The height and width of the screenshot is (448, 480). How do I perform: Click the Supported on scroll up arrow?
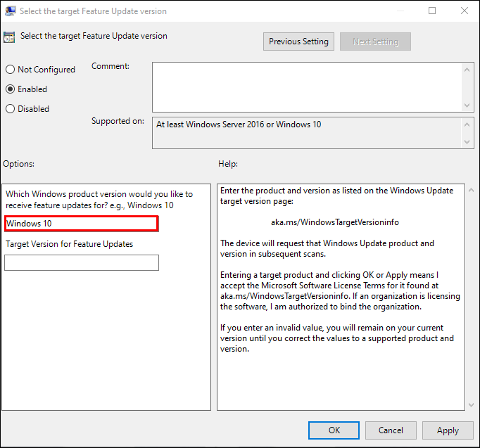[x=467, y=124]
